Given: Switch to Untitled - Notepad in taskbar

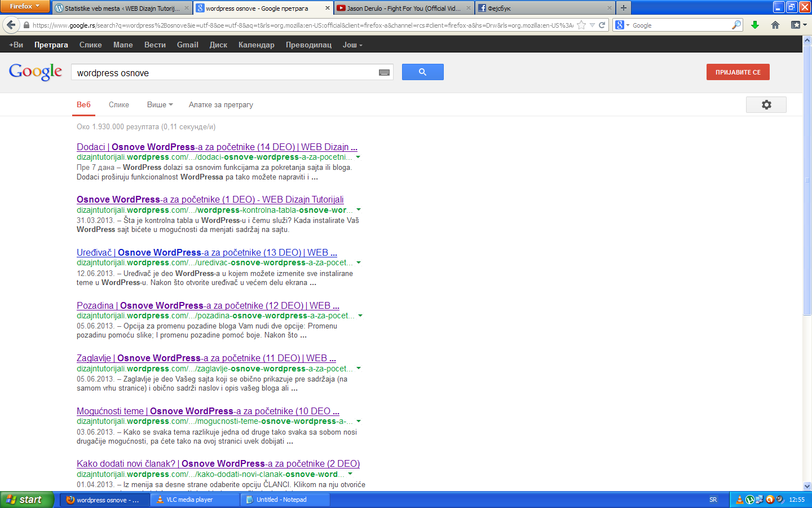Looking at the screenshot, I should coord(285,500).
